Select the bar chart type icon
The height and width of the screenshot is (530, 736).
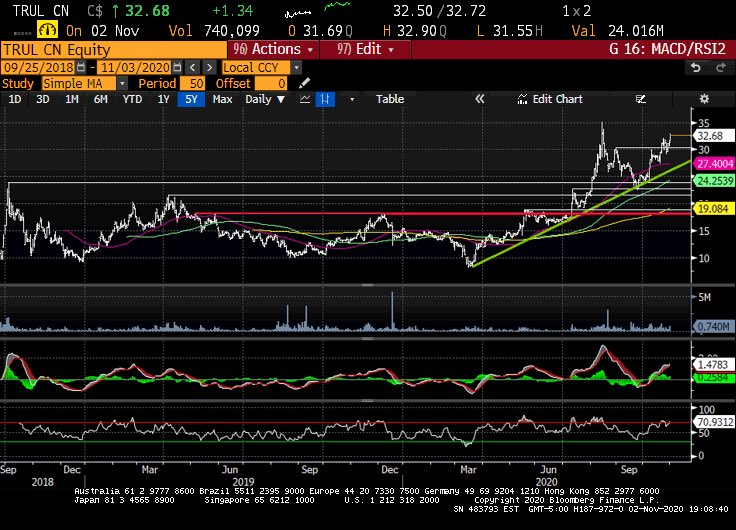coord(325,99)
